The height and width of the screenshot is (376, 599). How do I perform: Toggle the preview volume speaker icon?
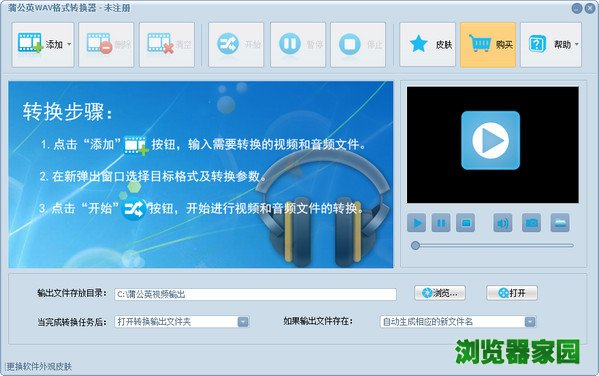[503, 223]
